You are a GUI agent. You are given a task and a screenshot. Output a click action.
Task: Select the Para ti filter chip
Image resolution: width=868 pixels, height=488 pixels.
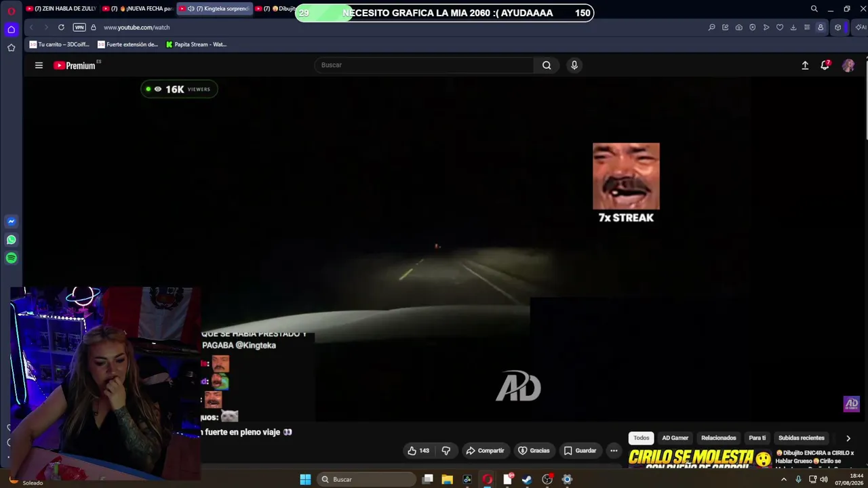757,438
